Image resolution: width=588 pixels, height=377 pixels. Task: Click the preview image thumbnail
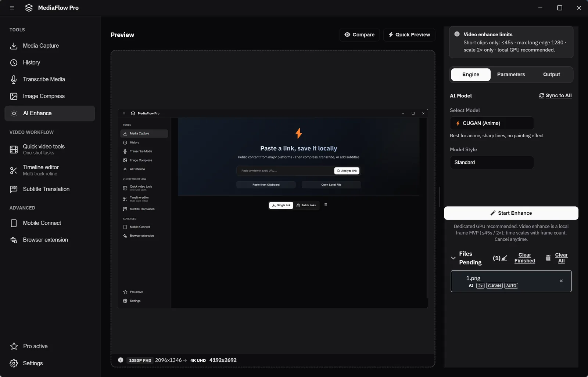pos(273,208)
